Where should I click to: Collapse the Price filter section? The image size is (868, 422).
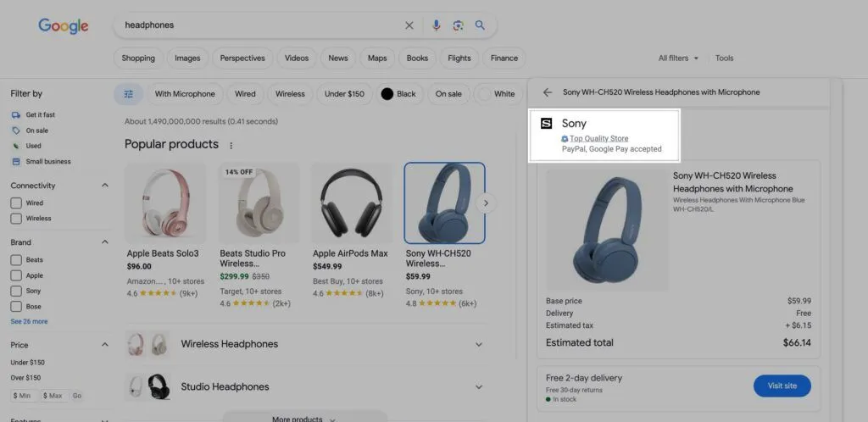105,345
